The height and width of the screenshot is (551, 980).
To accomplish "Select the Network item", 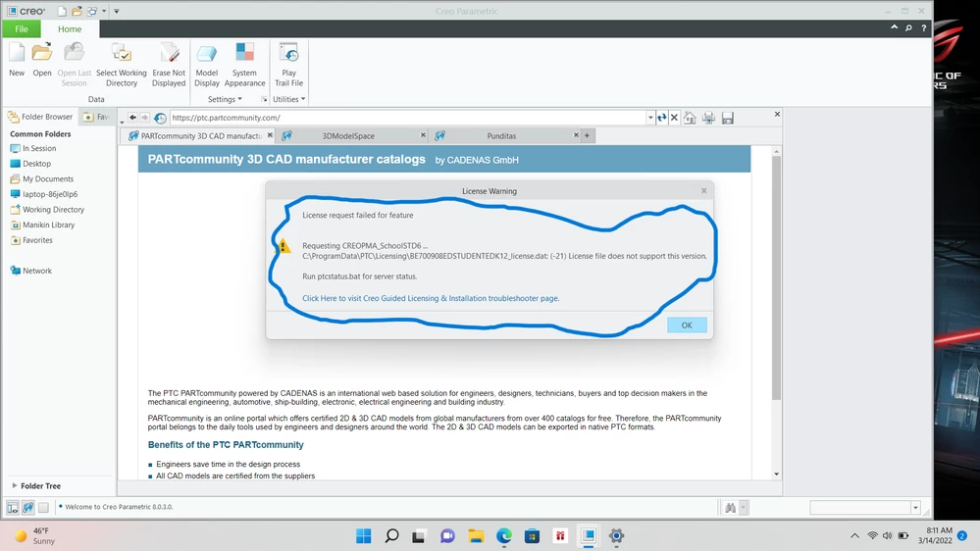I will pyautogui.click(x=30, y=271).
